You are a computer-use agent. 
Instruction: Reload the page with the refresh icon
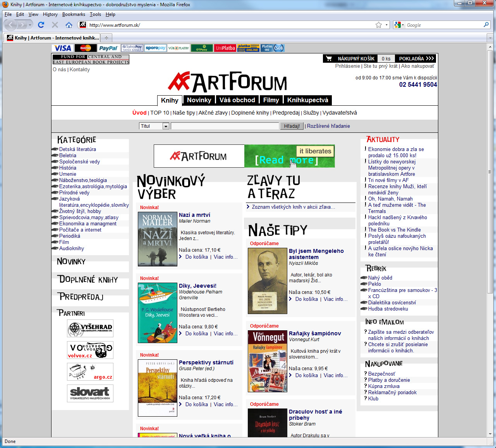[41, 25]
